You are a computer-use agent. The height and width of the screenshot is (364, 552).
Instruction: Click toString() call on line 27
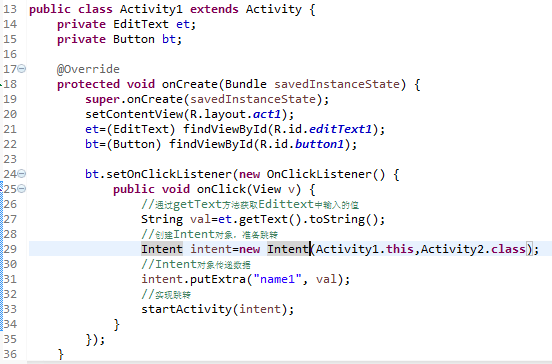click(344, 219)
